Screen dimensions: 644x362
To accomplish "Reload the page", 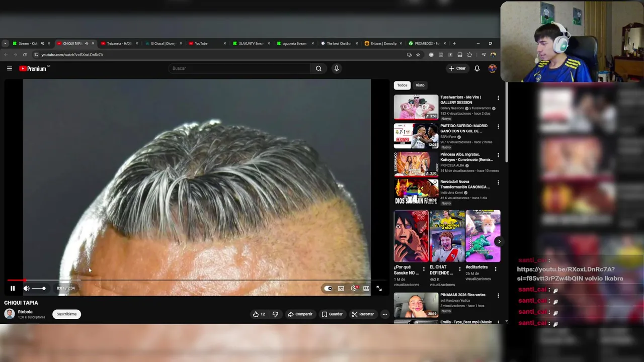I will (25, 54).
